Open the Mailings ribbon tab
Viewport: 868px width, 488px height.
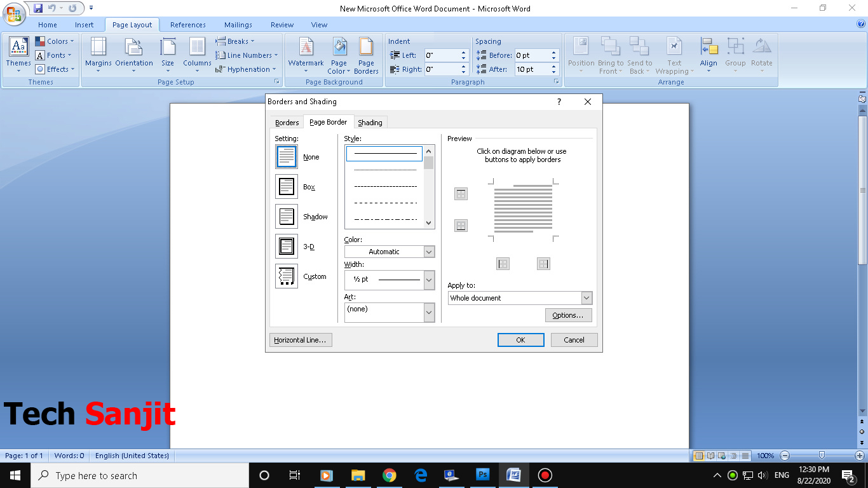(238, 25)
